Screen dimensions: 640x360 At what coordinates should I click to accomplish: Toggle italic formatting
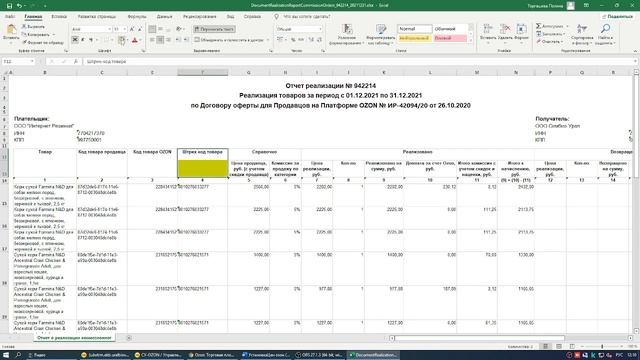pos(83,40)
